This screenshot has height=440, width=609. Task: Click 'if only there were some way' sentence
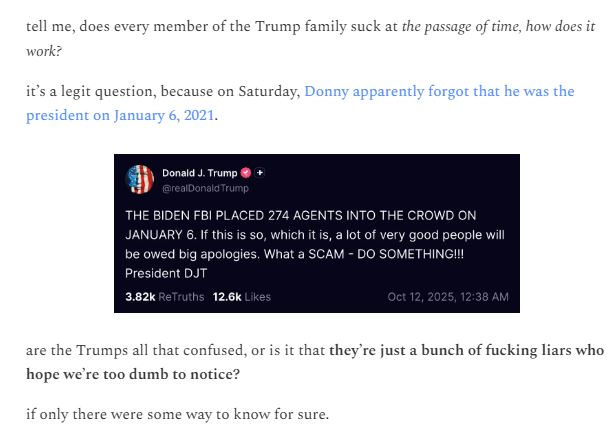[176, 414]
